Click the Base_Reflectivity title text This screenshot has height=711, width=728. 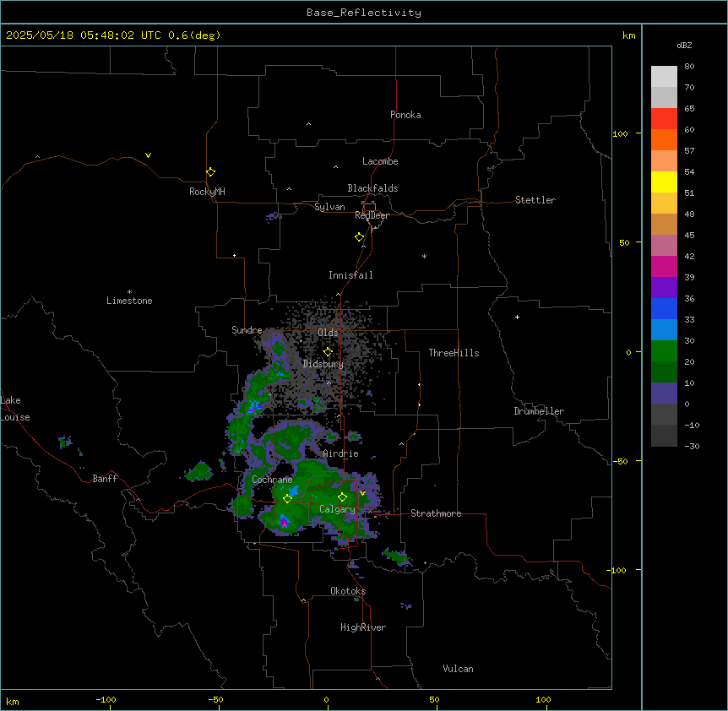[x=363, y=13]
